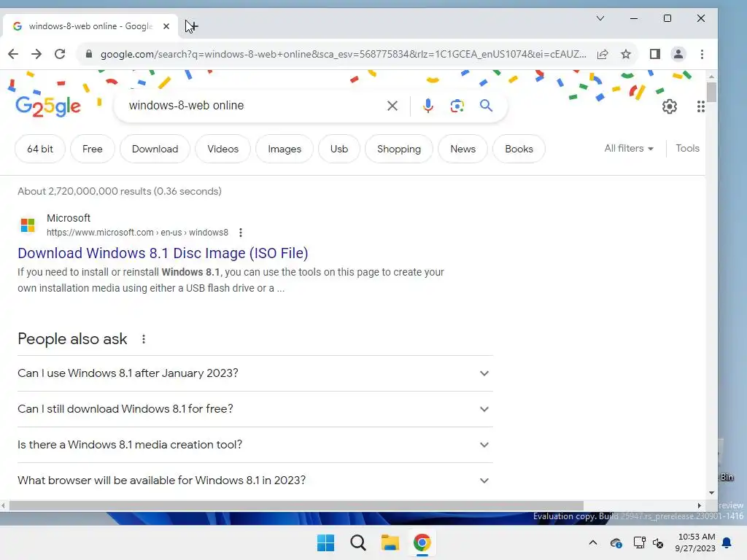The image size is (747, 560).
Task: Expand 'Can I still download Windows 8.1 for free?'
Action: [x=255, y=409]
